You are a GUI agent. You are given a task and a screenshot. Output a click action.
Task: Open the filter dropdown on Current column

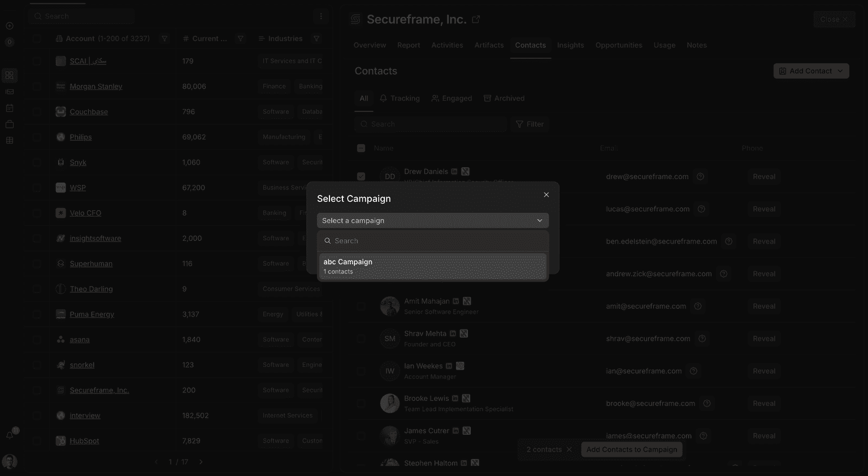tap(240, 38)
